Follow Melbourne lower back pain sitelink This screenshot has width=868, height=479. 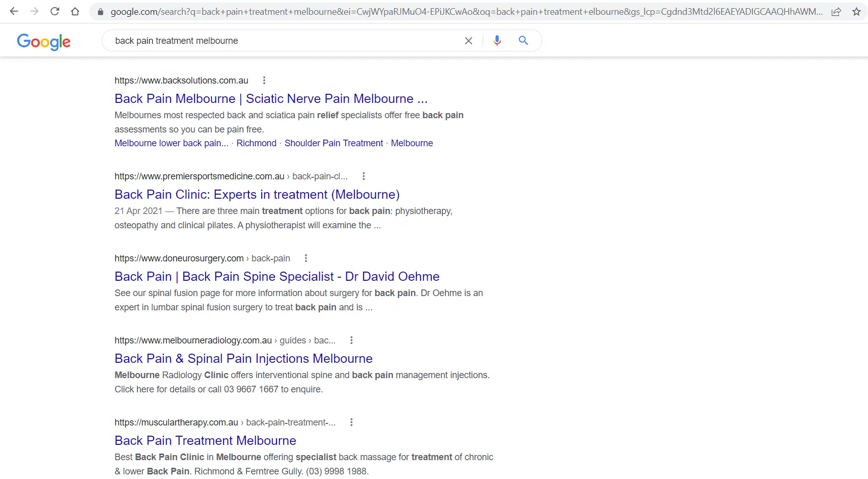[x=172, y=143]
